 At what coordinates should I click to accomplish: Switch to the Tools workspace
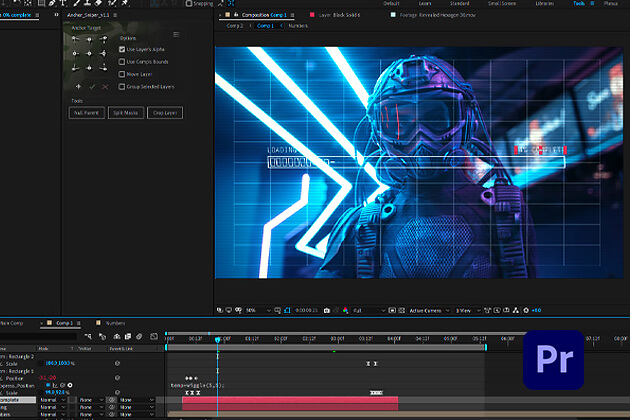(x=579, y=3)
